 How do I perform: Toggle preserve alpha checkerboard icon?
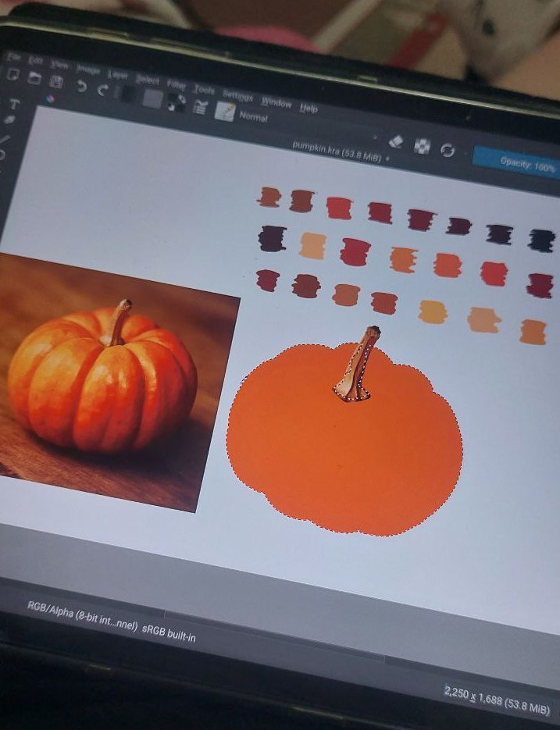422,146
